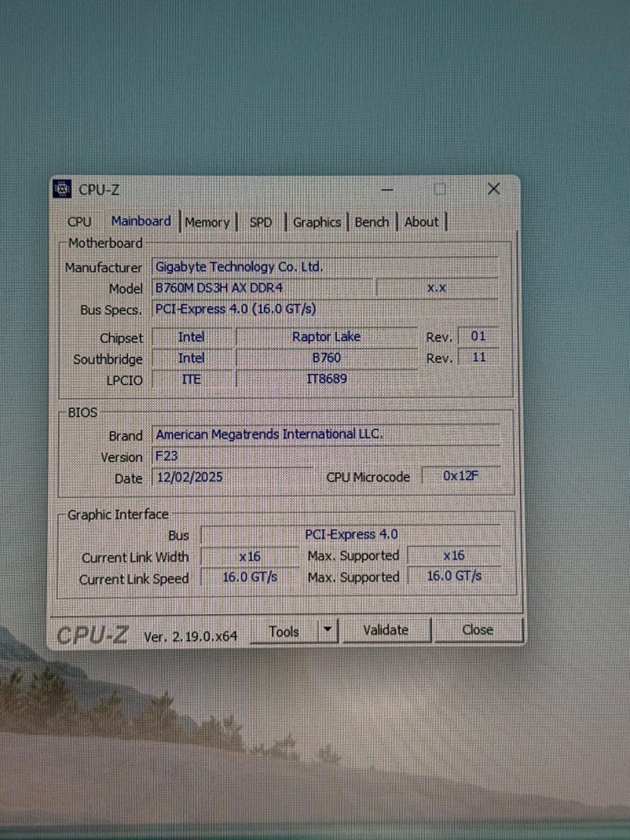Click the Current Link Width value x16
Image resolution: width=630 pixels, height=840 pixels.
[x=249, y=557]
